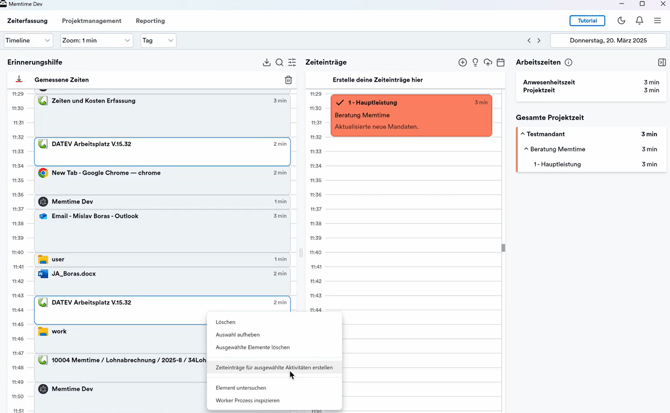Open filter settings icon in Erinnerungshilfe

[292, 63]
